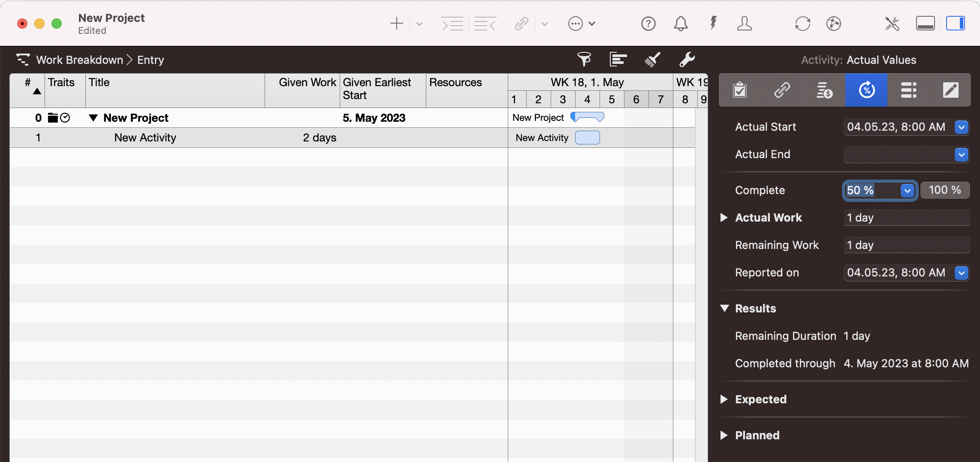Image resolution: width=980 pixels, height=462 pixels.
Task: Click Entry in the breadcrumb
Action: 151,60
